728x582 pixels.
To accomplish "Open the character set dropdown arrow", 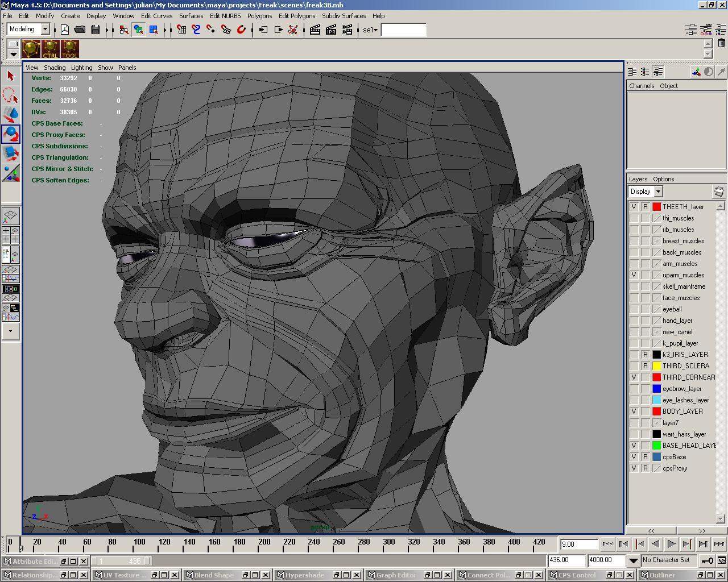I will coord(633,560).
